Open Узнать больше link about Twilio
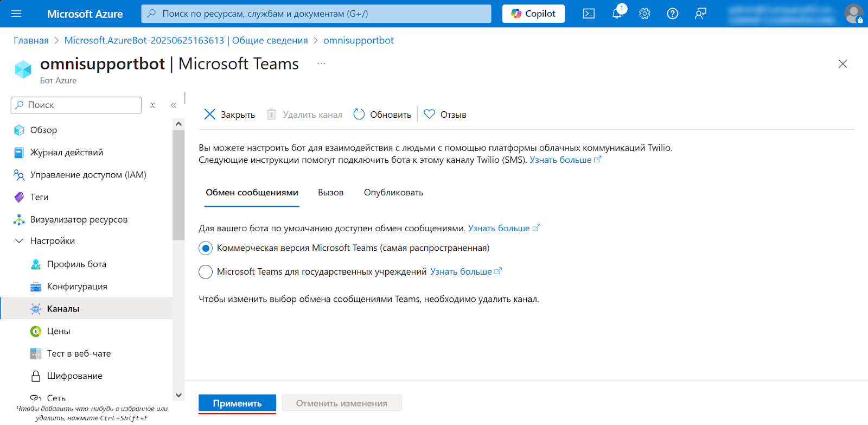868x425 pixels. coord(565,160)
